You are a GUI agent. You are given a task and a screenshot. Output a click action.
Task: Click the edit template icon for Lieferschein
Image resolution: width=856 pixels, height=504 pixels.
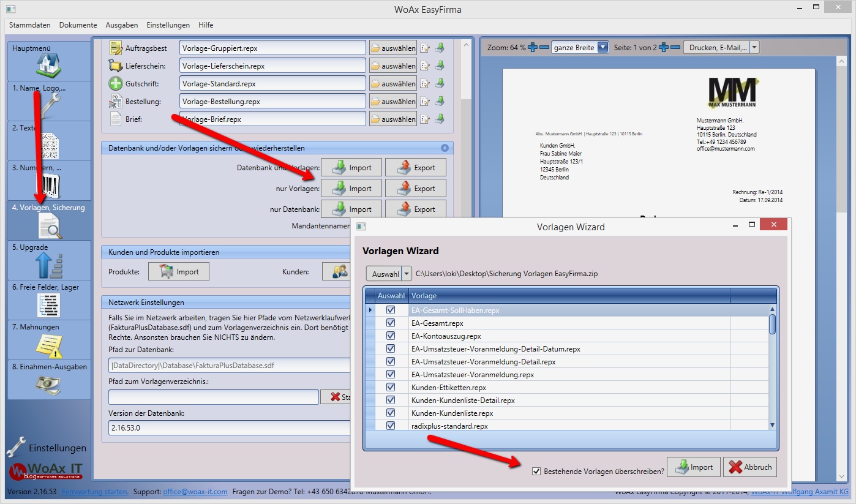click(x=425, y=66)
